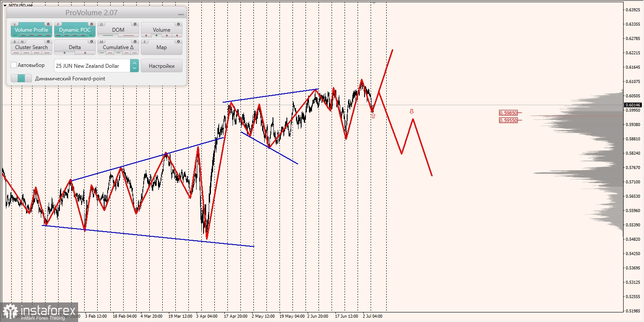Viewport: 644px width, 322px height.
Task: Click the 0.5985 price level label
Action: (508, 113)
